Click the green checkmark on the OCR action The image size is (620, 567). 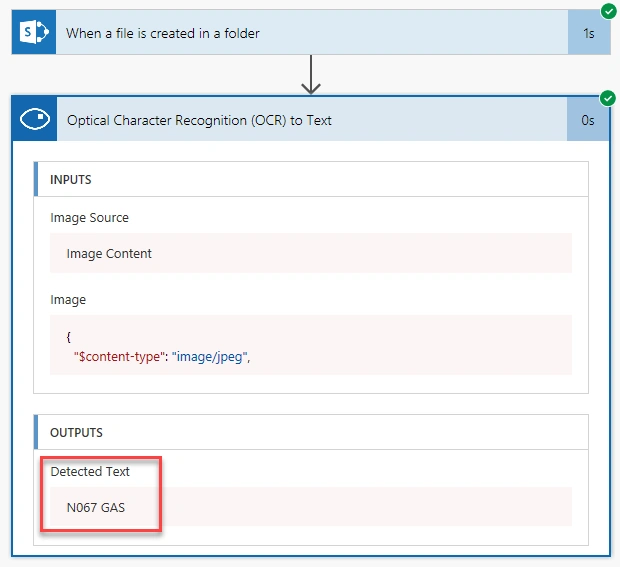[x=608, y=98]
